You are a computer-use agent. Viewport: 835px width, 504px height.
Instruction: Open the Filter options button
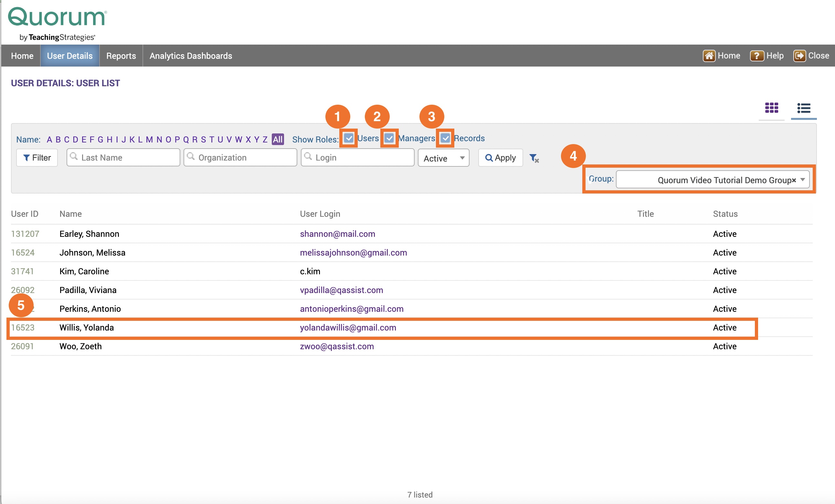pos(37,158)
